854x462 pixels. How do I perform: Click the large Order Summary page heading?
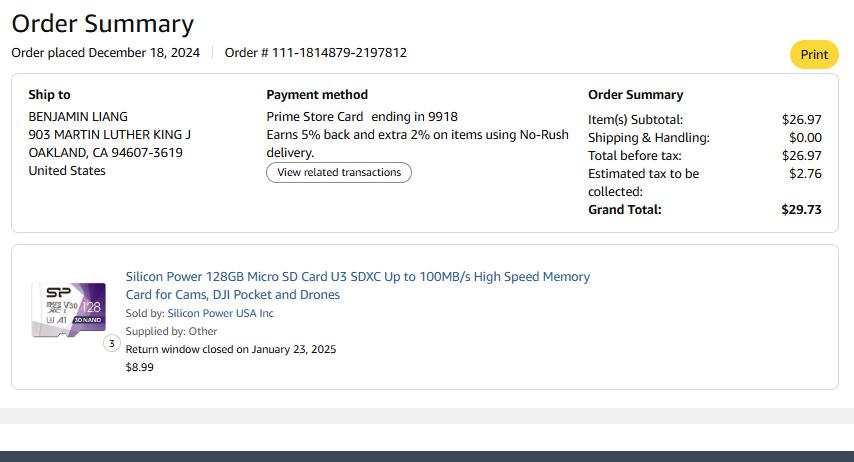click(102, 24)
